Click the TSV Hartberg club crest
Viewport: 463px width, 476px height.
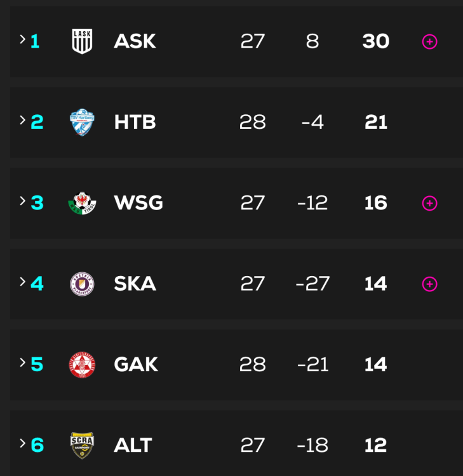point(83,122)
